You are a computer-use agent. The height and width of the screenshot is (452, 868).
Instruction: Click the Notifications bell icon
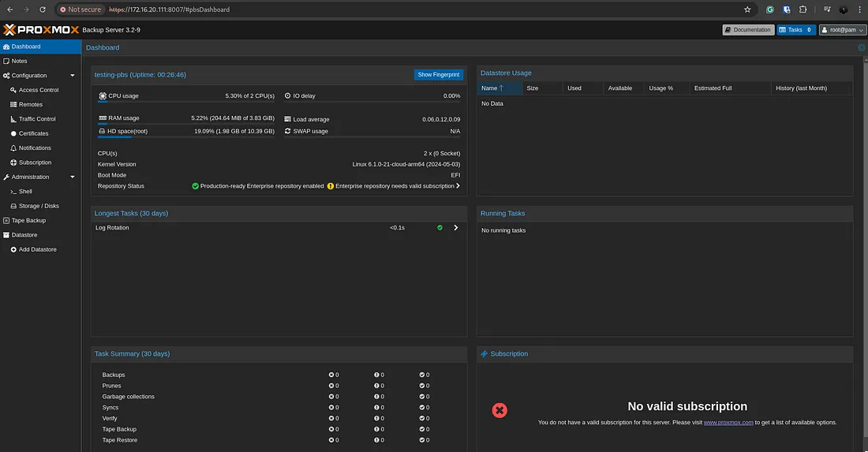13,148
